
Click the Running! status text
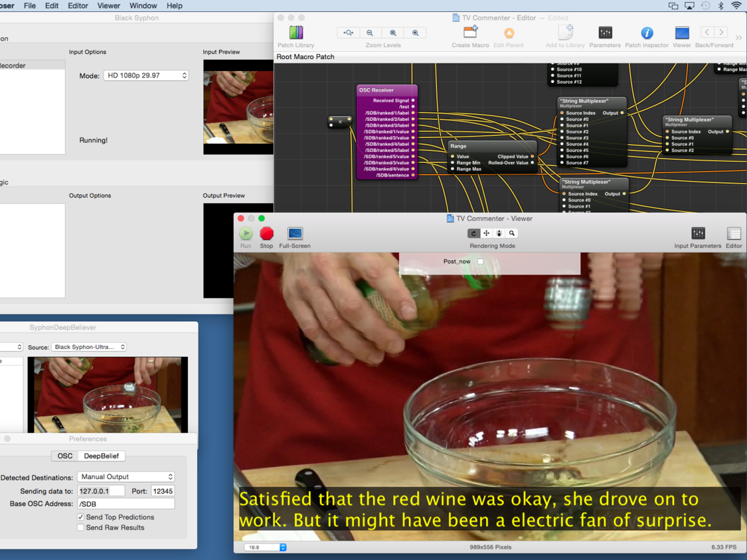(x=94, y=140)
